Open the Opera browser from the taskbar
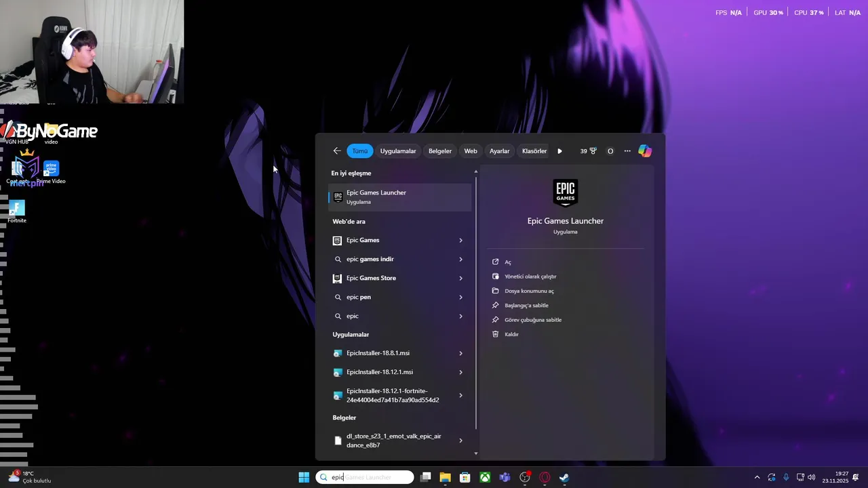868x488 pixels. 545,477
